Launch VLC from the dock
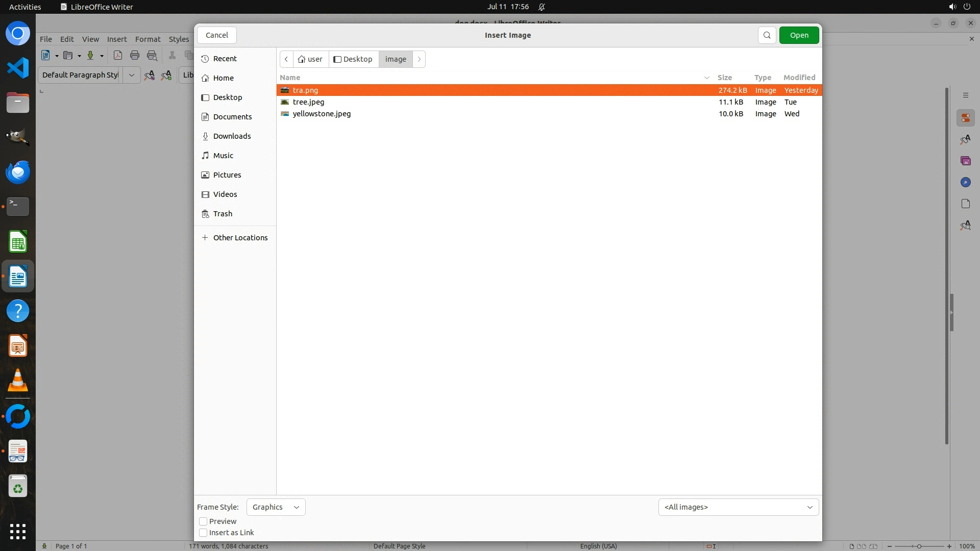This screenshot has height=551, width=980. (x=18, y=381)
